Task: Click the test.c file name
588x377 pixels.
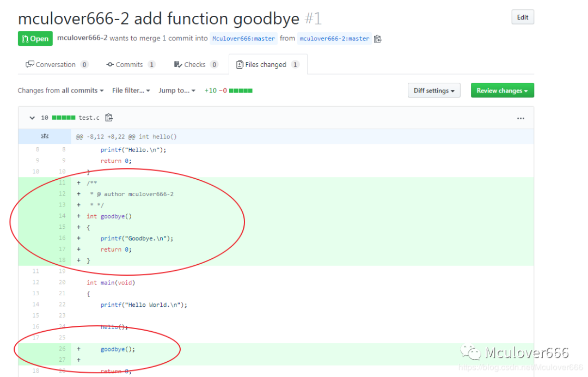Action: (89, 118)
